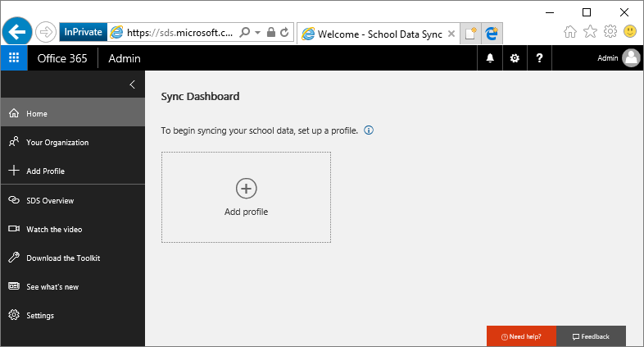Click the info icon beside setup text
Image resolution: width=644 pixels, height=347 pixels.
[x=369, y=130]
